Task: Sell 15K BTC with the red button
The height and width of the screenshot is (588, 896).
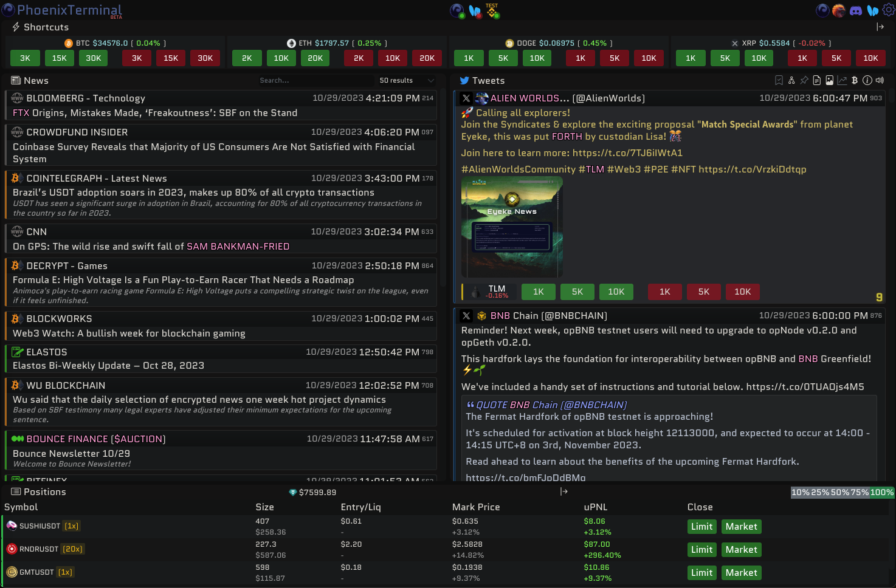Action: pyautogui.click(x=171, y=58)
